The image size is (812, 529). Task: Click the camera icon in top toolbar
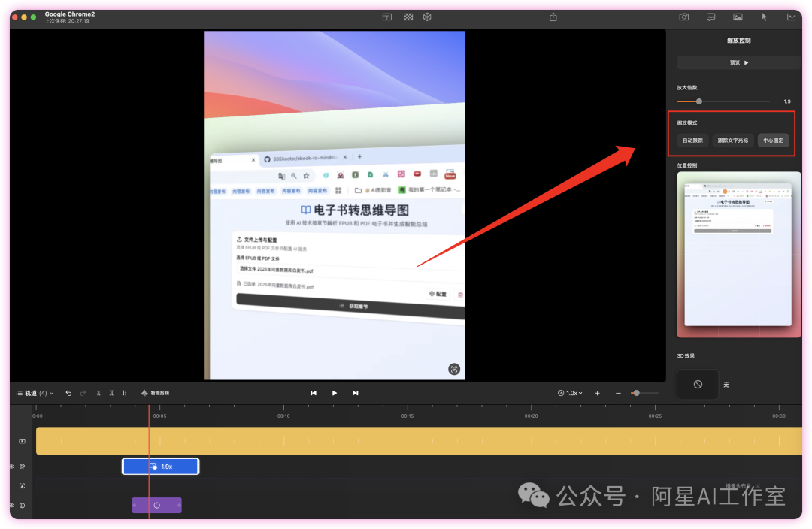click(x=684, y=17)
